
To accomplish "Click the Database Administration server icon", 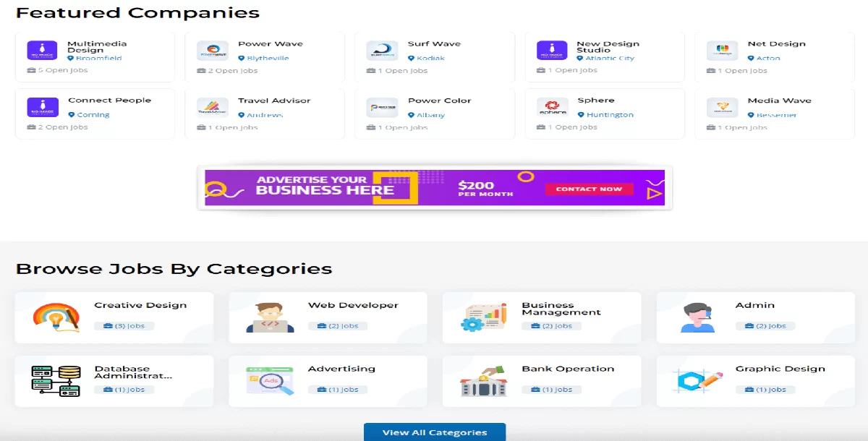I will pos(56,381).
